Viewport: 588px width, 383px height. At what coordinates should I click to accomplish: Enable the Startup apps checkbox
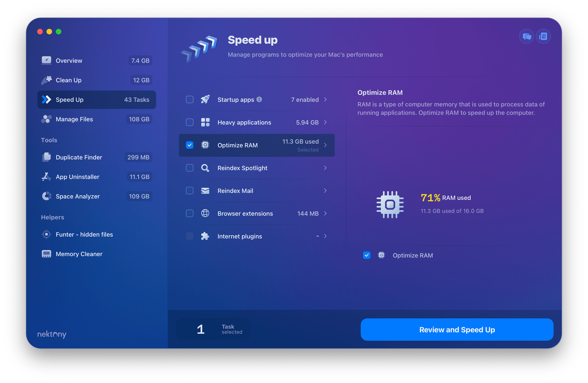tap(188, 100)
